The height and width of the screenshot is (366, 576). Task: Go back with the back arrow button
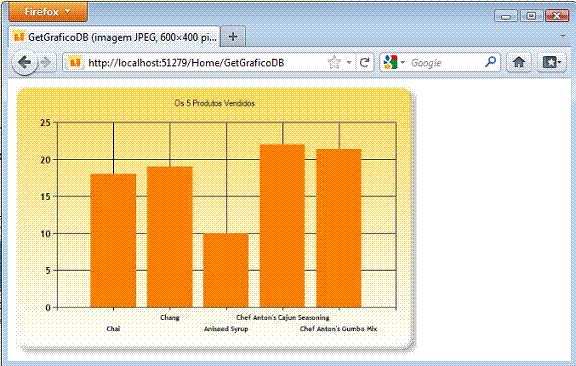(25, 62)
